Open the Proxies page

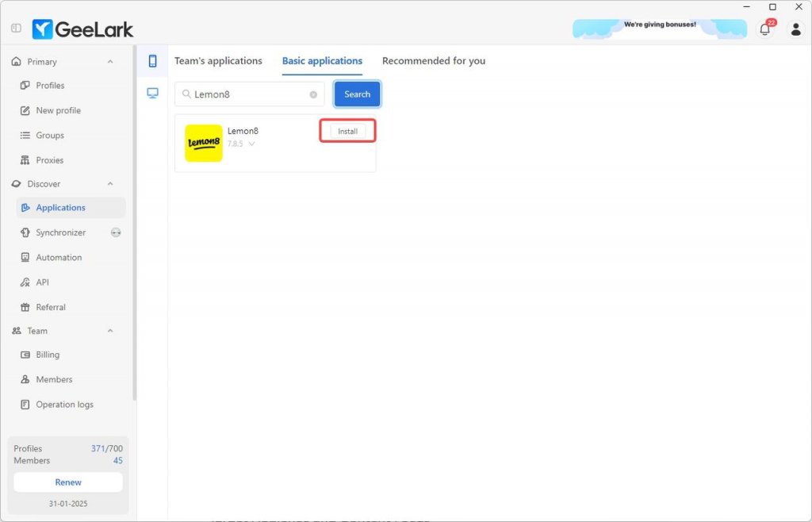pyautogui.click(x=71, y=160)
